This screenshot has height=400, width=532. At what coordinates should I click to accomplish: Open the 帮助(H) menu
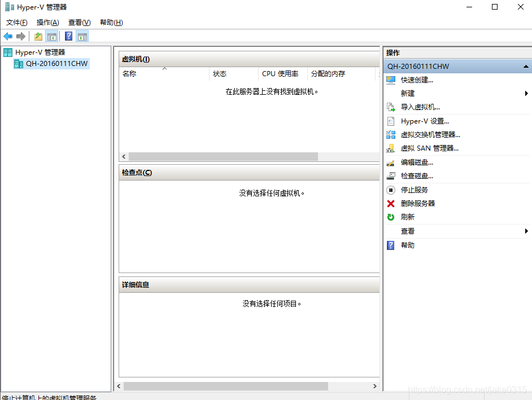(x=111, y=23)
